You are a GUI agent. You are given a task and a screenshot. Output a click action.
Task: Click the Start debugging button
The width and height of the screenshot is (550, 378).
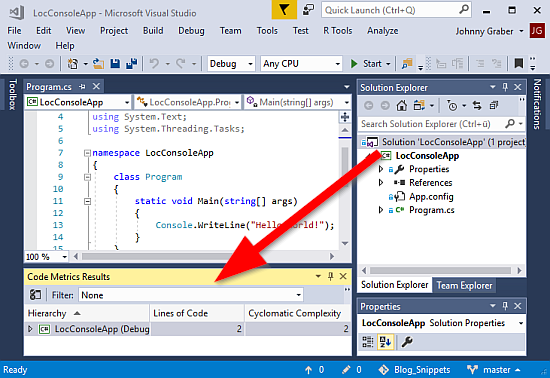point(366,64)
